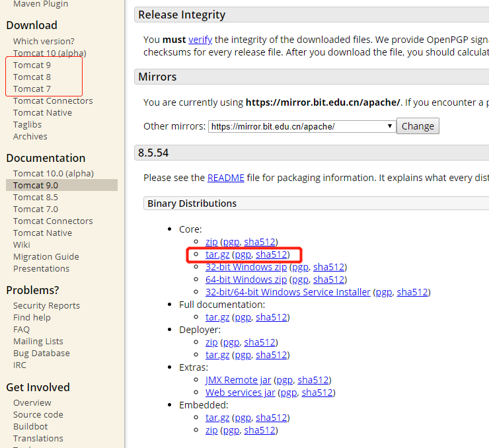Download Web services jar
The height and width of the screenshot is (448, 489).
click(x=241, y=392)
